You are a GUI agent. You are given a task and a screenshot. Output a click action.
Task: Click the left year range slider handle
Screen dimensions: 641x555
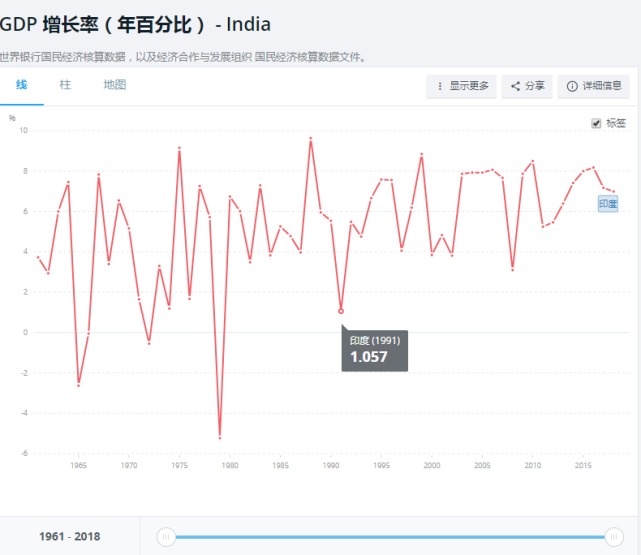click(x=166, y=537)
